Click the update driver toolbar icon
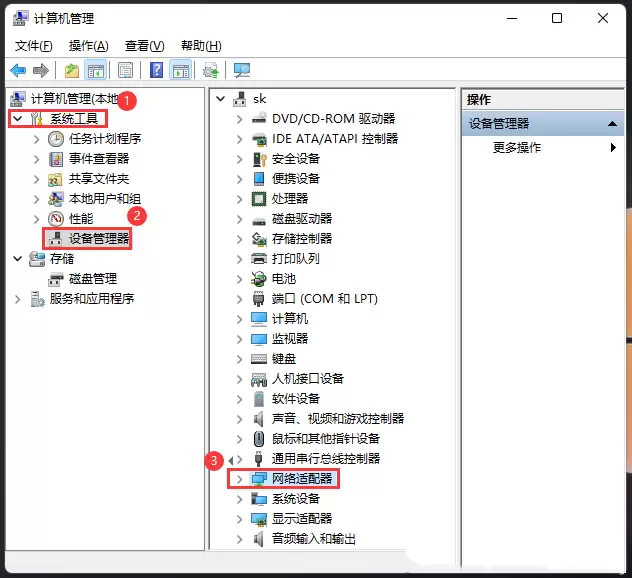 [x=211, y=71]
